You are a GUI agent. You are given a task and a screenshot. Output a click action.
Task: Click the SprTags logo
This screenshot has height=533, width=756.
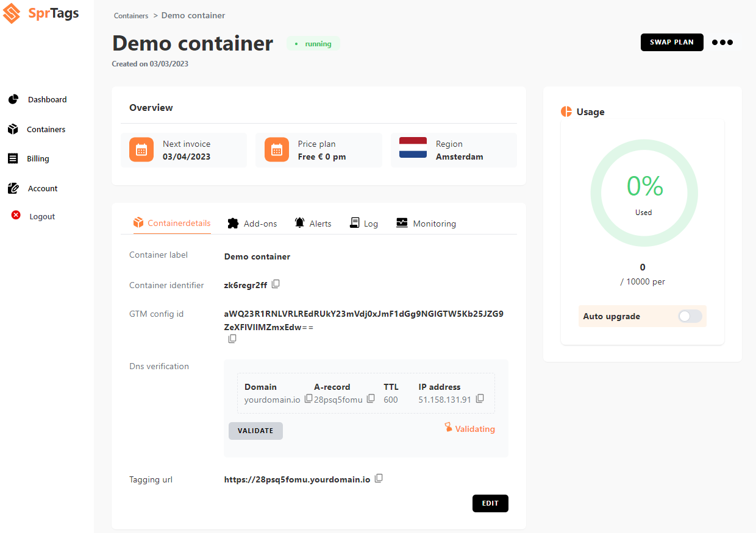41,13
